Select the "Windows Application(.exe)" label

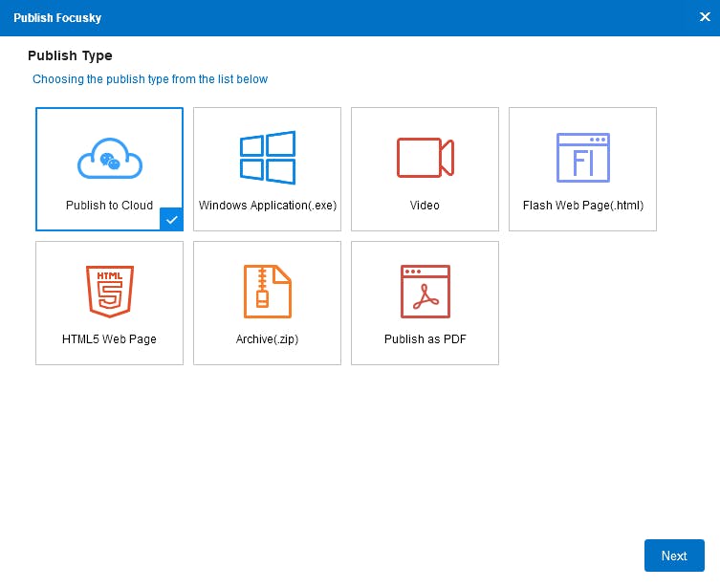pyautogui.click(x=267, y=206)
